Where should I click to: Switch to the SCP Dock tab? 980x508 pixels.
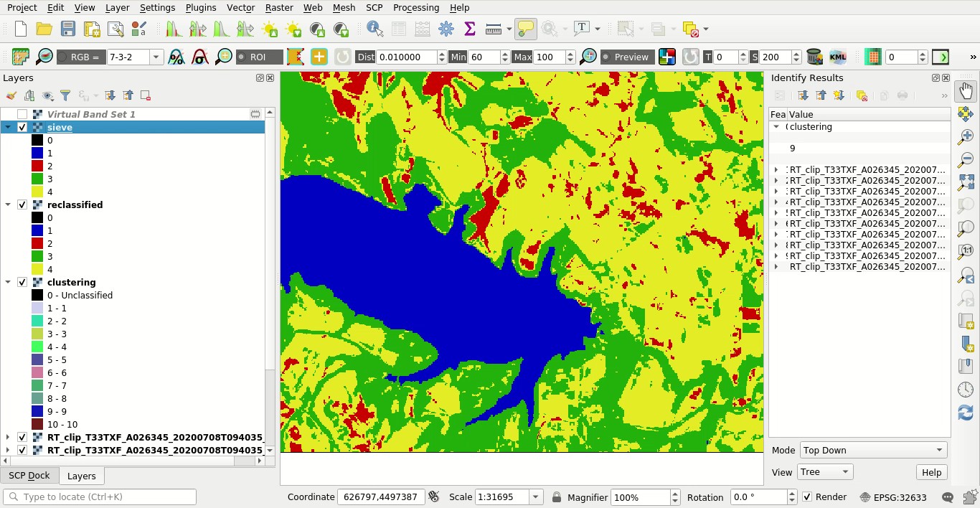(x=29, y=476)
